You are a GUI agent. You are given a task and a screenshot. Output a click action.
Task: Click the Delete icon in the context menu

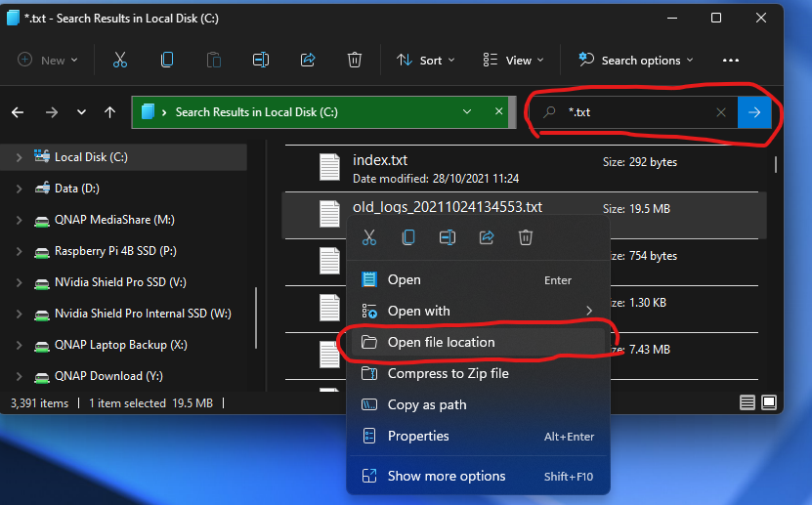(x=526, y=237)
